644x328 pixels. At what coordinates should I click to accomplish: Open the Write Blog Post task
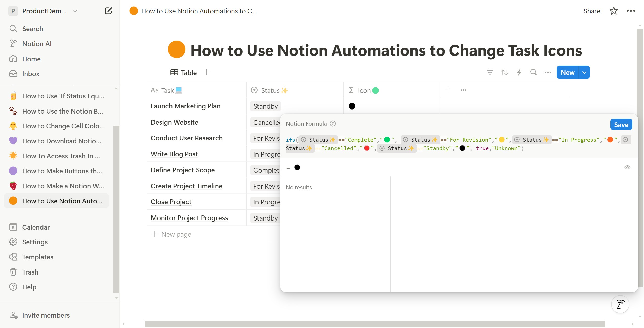174,154
